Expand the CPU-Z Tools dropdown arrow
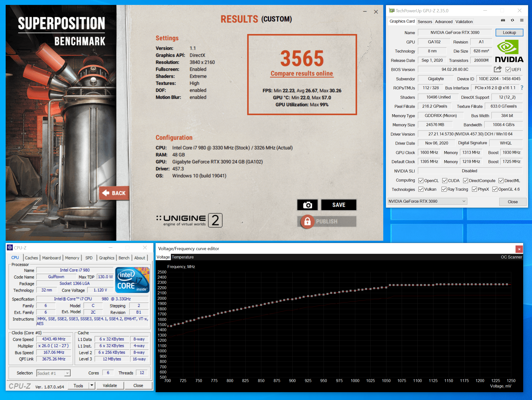 click(92, 386)
